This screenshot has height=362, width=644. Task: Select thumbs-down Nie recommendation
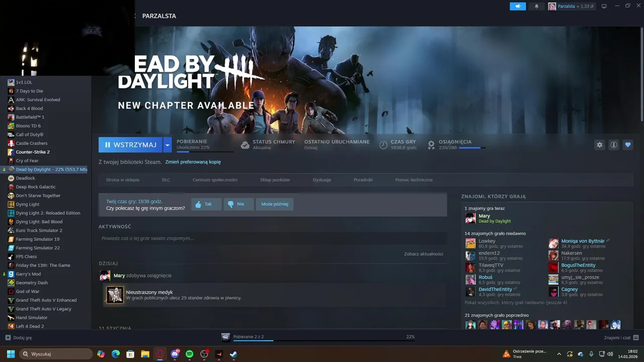(x=238, y=204)
